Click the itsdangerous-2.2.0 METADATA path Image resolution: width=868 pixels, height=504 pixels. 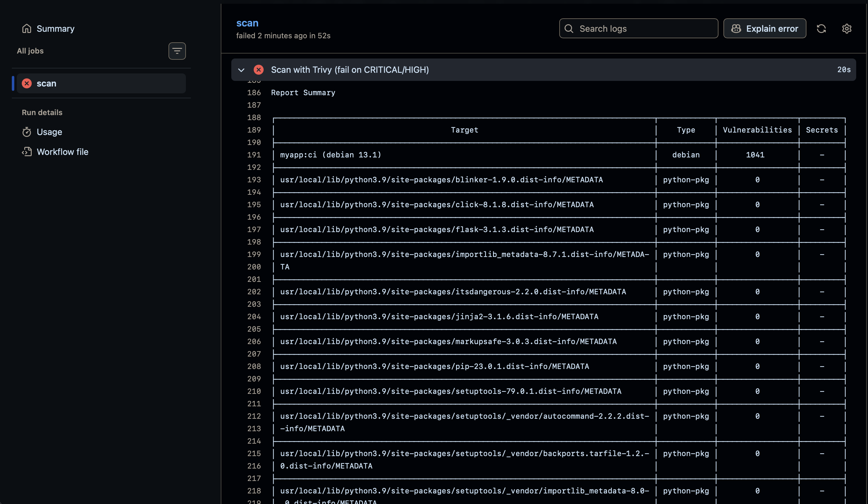coord(453,292)
